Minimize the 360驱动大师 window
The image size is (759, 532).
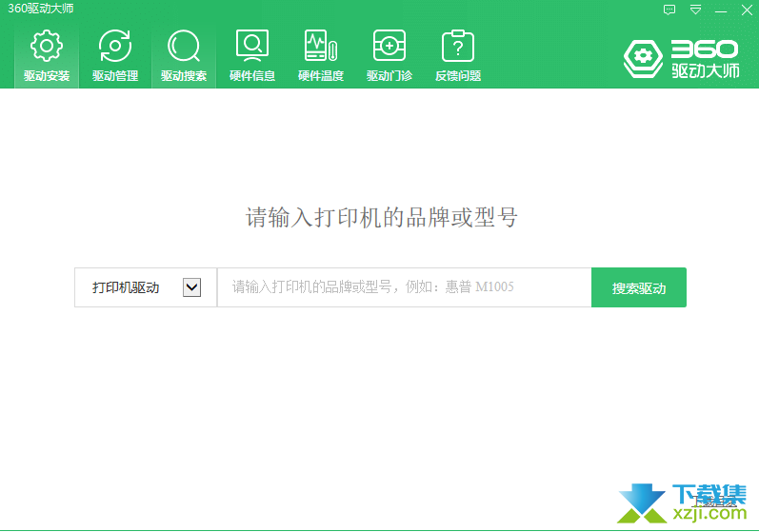[x=721, y=10]
